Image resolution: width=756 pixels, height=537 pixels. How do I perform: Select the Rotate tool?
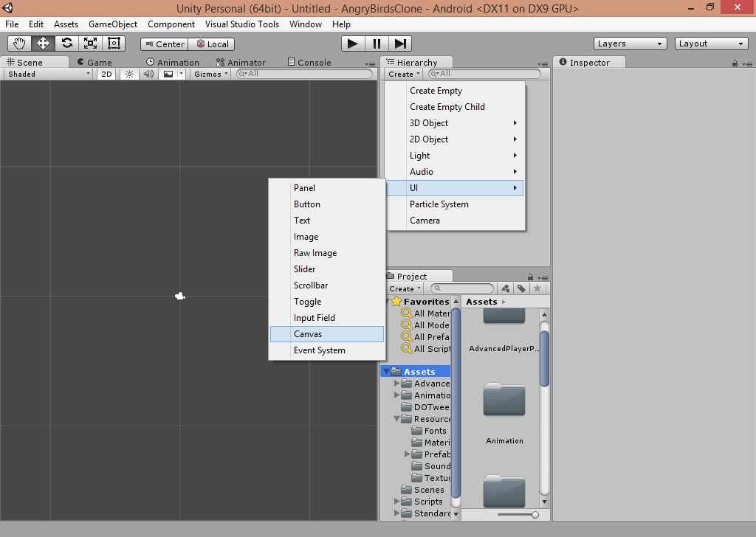coord(66,44)
